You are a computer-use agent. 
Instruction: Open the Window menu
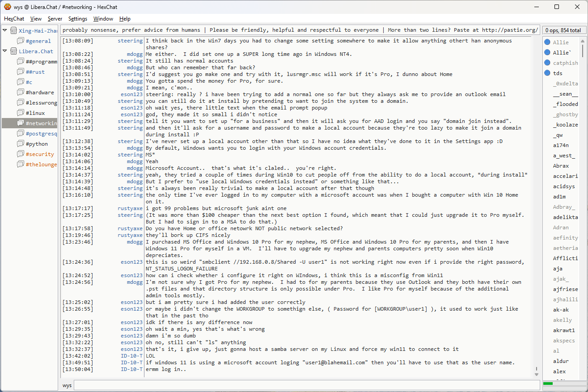tap(103, 19)
